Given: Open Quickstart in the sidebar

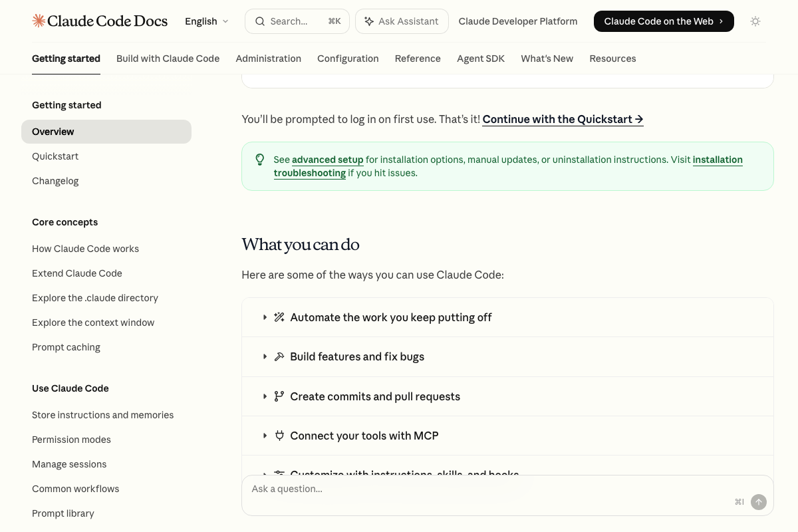Looking at the screenshot, I should pyautogui.click(x=55, y=156).
